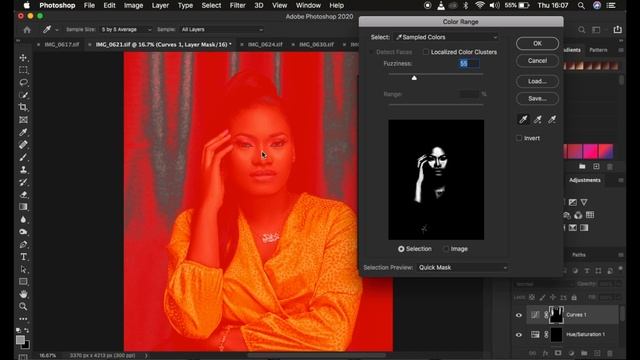The width and height of the screenshot is (640, 360).
Task: Select the Pen tool
Action: pos(23,244)
